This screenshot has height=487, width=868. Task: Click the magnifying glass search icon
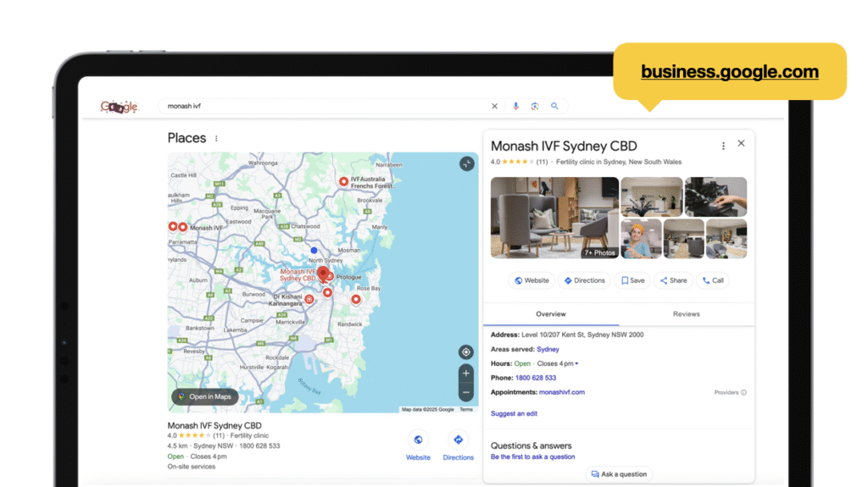[555, 107]
